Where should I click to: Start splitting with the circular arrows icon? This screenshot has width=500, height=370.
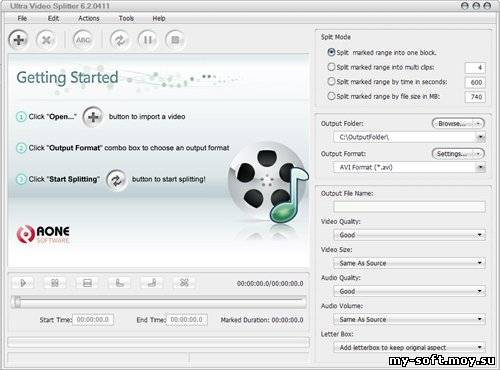pos(120,40)
